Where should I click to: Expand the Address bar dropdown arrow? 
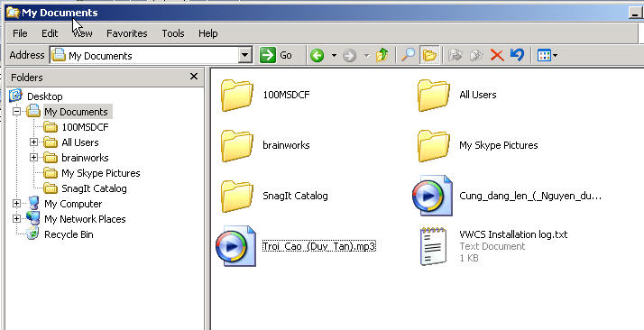[245, 55]
